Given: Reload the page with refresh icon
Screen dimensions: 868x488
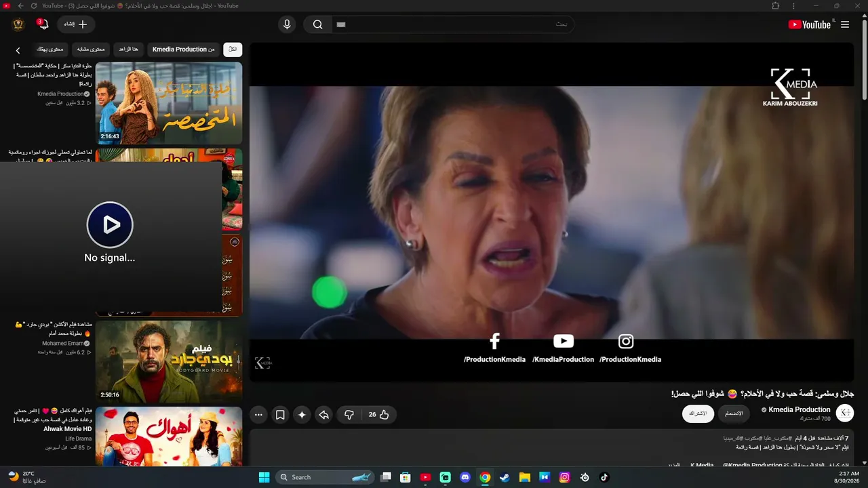Looking at the screenshot, I should (35, 6).
